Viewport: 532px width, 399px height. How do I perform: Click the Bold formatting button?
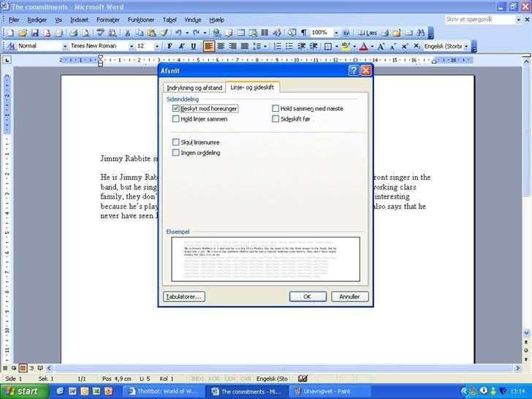(x=170, y=46)
